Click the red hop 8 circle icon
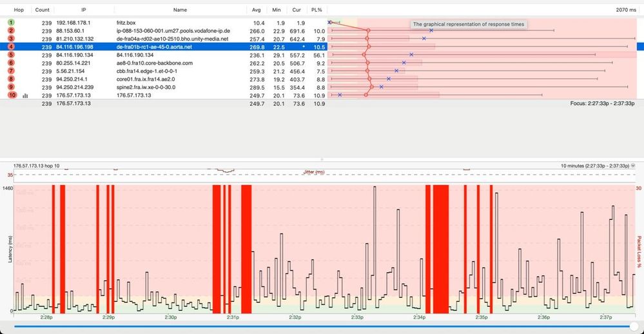The height and width of the screenshot is (334, 644). 11,79
